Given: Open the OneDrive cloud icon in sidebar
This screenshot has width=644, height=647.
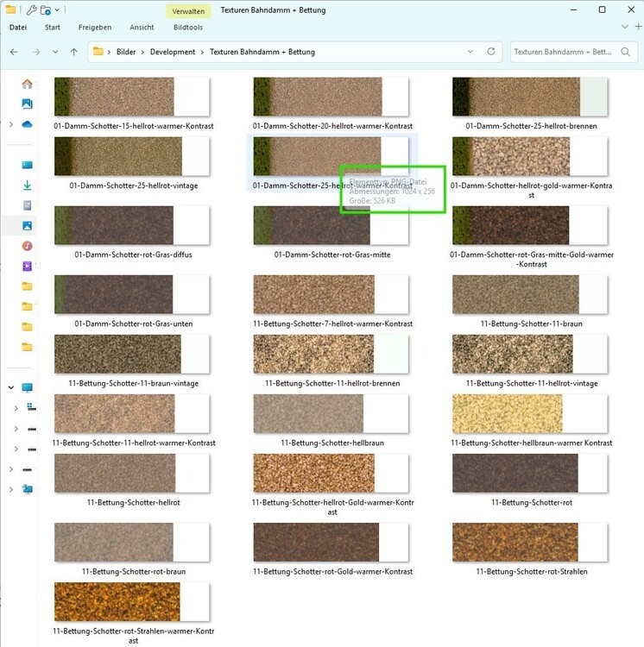Looking at the screenshot, I should [x=27, y=124].
